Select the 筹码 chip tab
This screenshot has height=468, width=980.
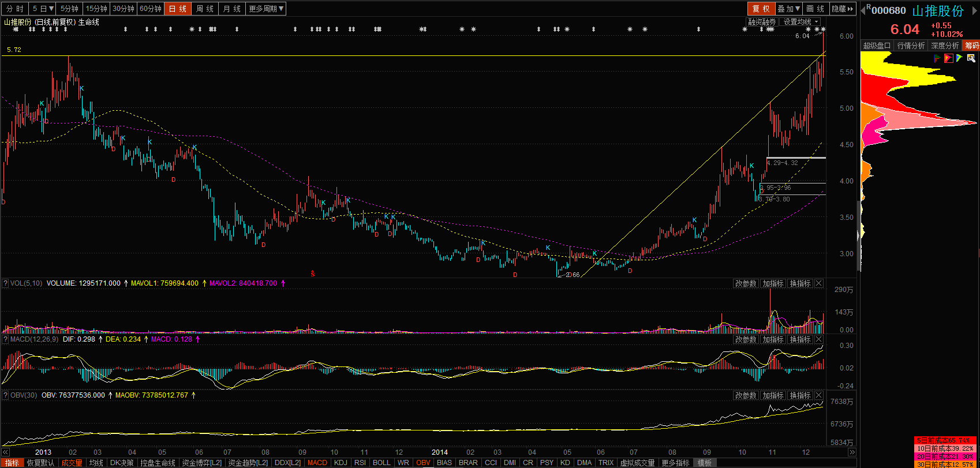coord(971,46)
